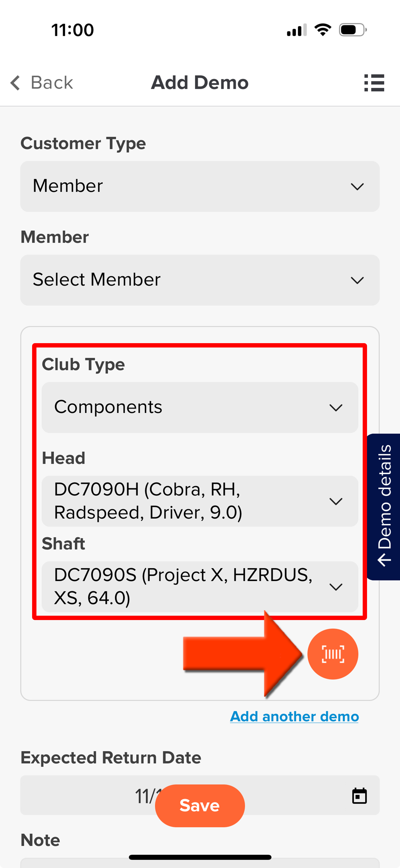
Task: Tap the Back text in header
Action: tap(52, 82)
